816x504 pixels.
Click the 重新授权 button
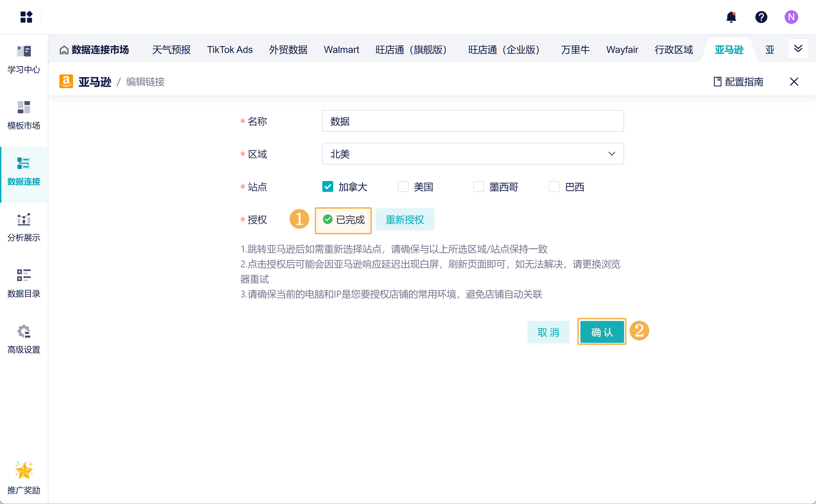(x=405, y=220)
